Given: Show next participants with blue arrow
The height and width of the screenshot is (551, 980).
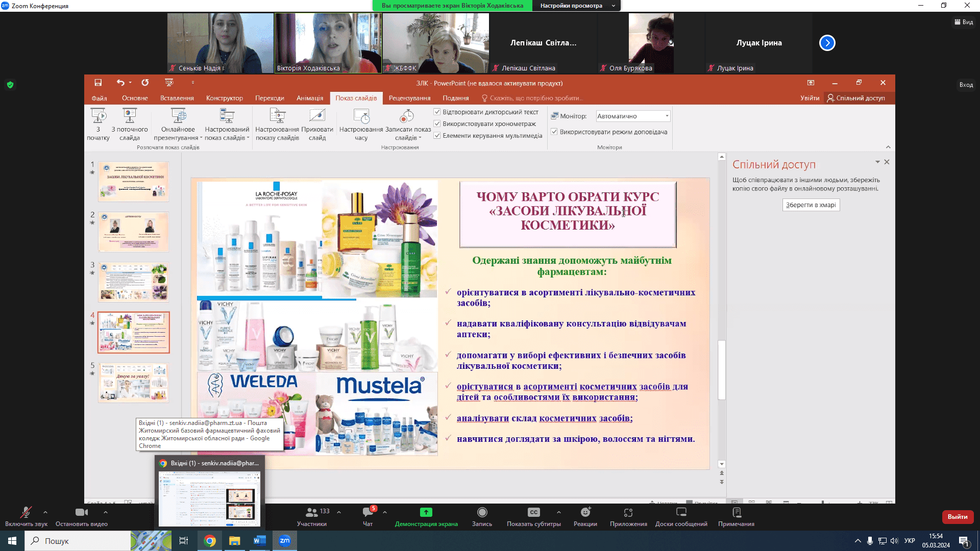Looking at the screenshot, I should 827,43.
